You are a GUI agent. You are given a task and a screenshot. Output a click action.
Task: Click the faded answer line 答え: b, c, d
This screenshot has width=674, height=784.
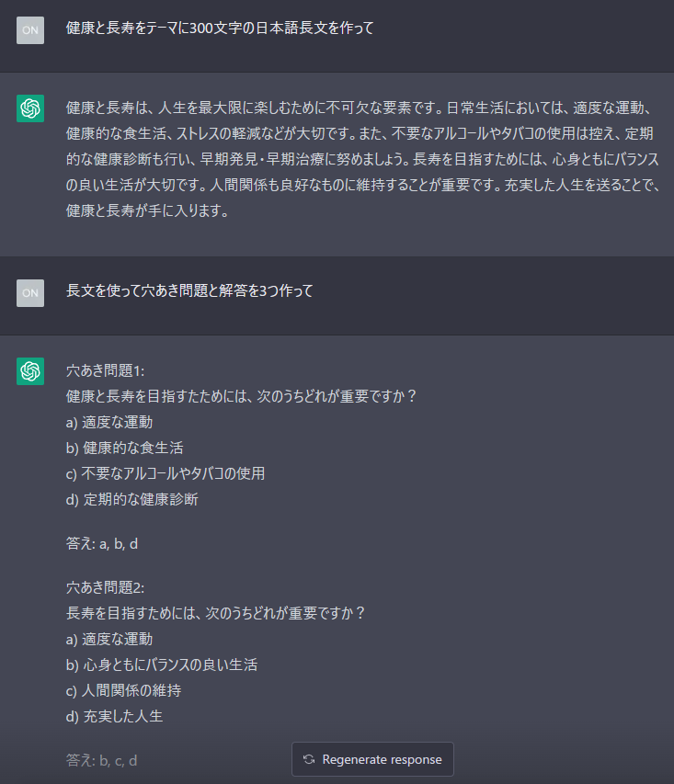click(102, 760)
